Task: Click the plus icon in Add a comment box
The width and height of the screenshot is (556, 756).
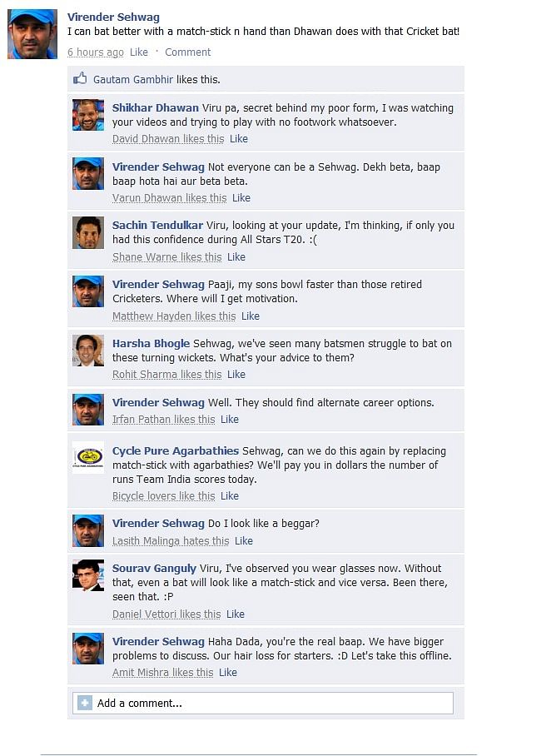Action: coord(85,703)
